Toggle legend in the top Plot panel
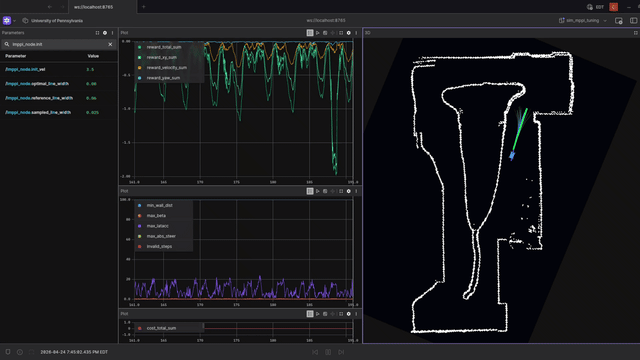Viewport: 640px width, 360px height. (x=310, y=33)
